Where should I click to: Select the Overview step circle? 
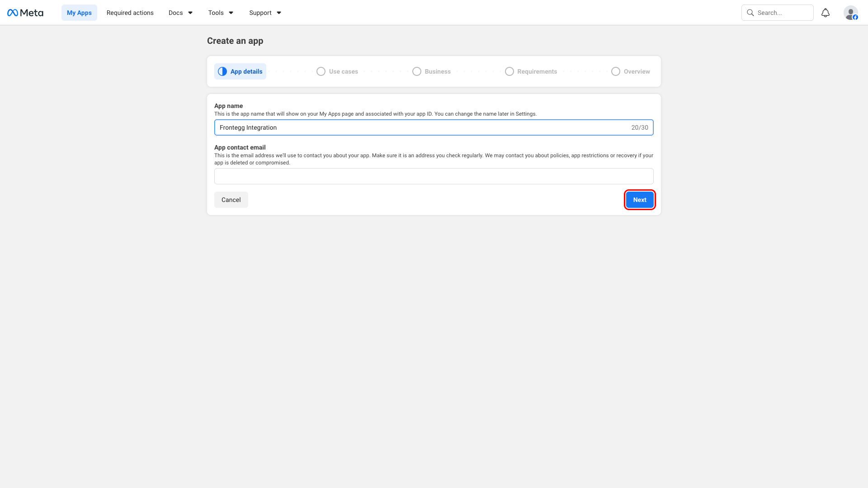(616, 71)
